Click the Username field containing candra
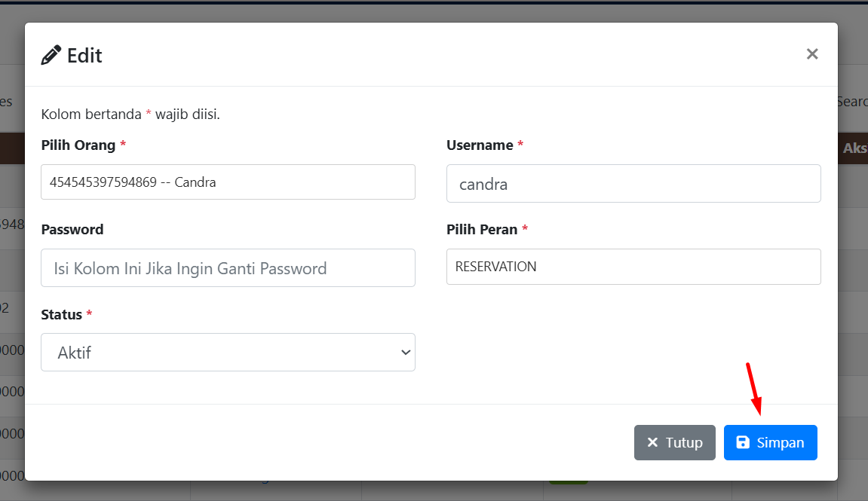868x501 pixels. coord(633,184)
